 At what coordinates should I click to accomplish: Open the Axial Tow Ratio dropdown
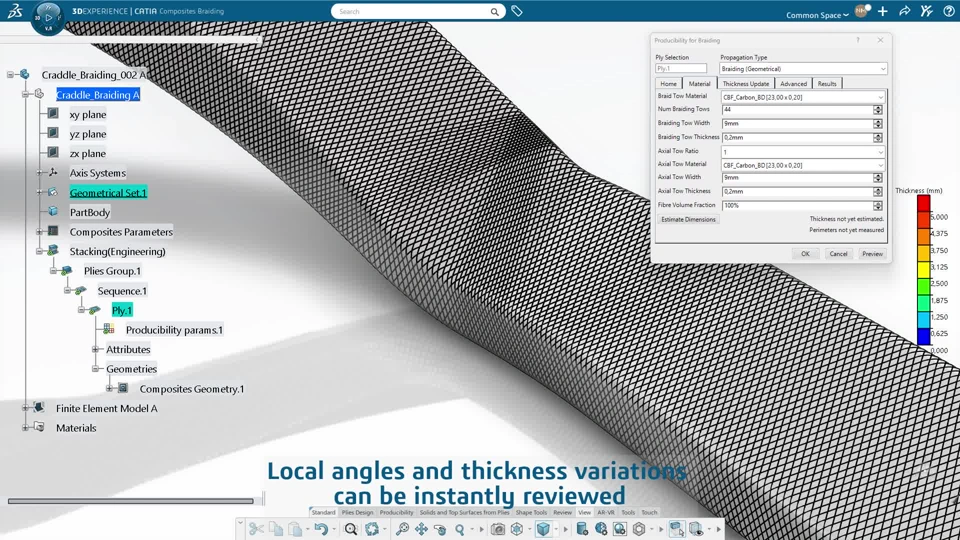803,152
